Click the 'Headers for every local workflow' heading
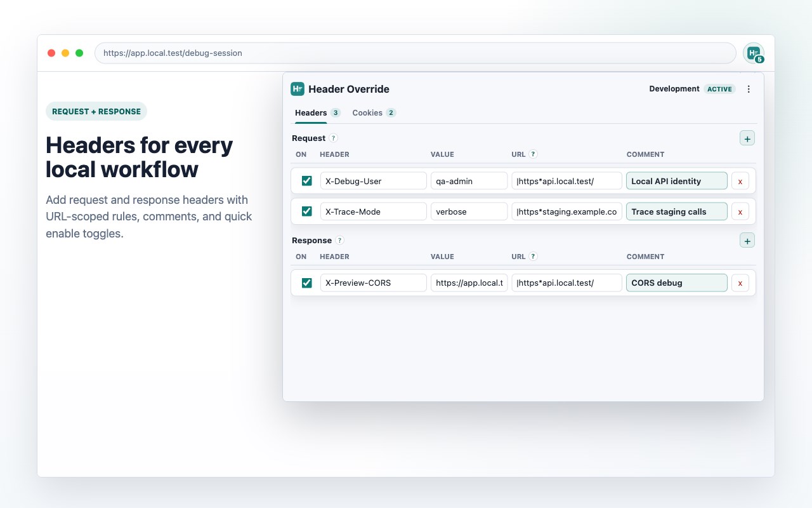 point(140,157)
